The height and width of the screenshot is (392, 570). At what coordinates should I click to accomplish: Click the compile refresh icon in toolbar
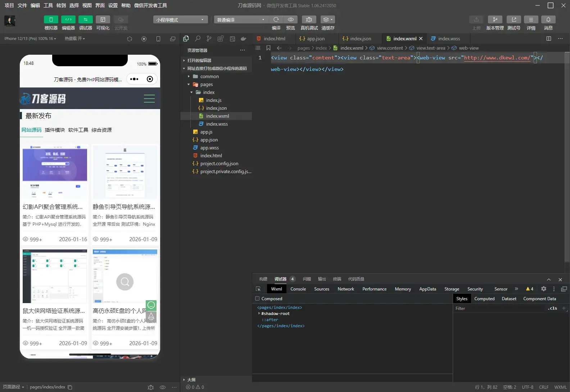coord(276,19)
